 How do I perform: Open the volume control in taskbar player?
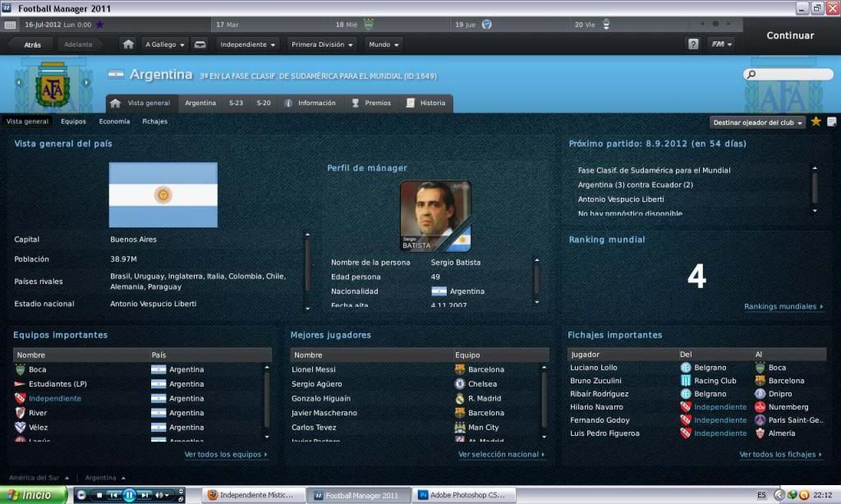(162, 495)
